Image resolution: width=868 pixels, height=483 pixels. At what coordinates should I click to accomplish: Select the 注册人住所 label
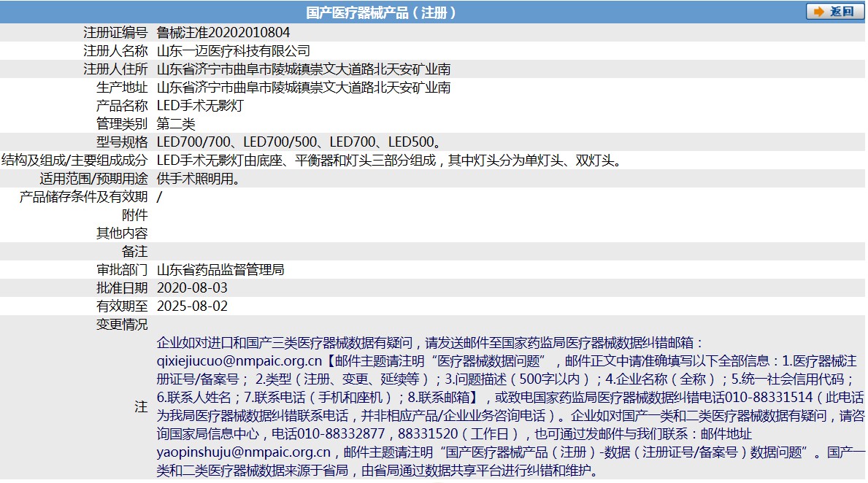[115, 69]
